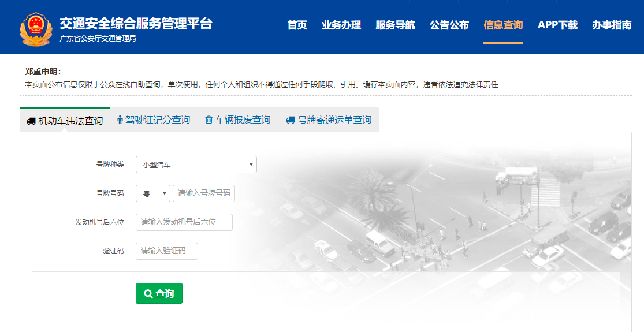Focus the 请输入发动机号后六位 input field

[184, 222]
